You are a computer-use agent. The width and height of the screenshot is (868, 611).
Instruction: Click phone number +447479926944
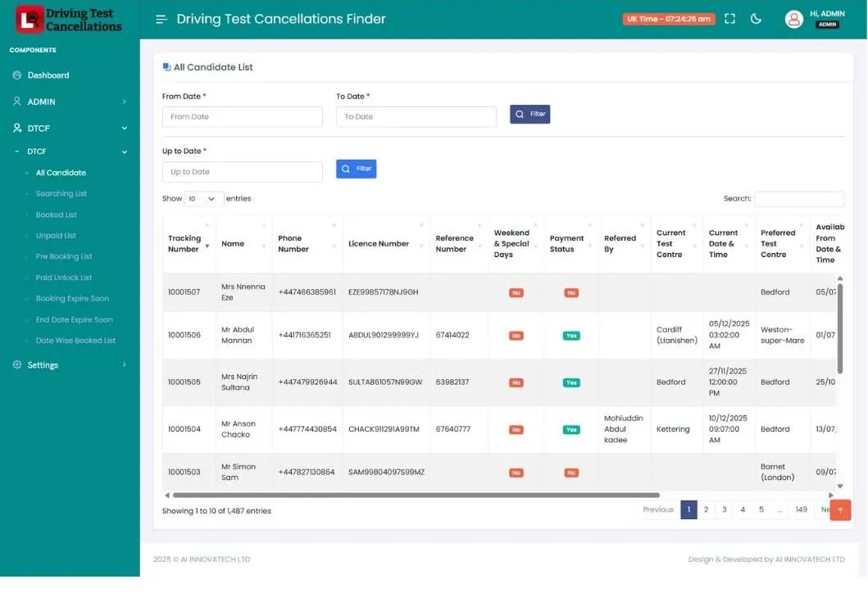tap(307, 382)
